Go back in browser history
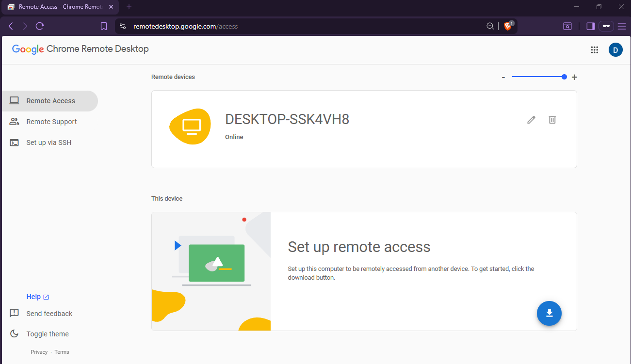Viewport: 631px width, 364px height. coord(11,26)
